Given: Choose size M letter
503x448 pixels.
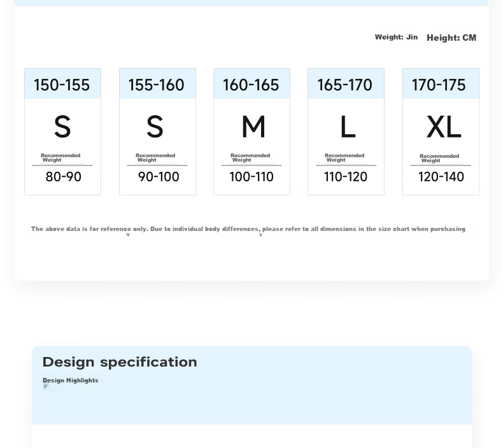Looking at the screenshot, I should click(253, 127).
